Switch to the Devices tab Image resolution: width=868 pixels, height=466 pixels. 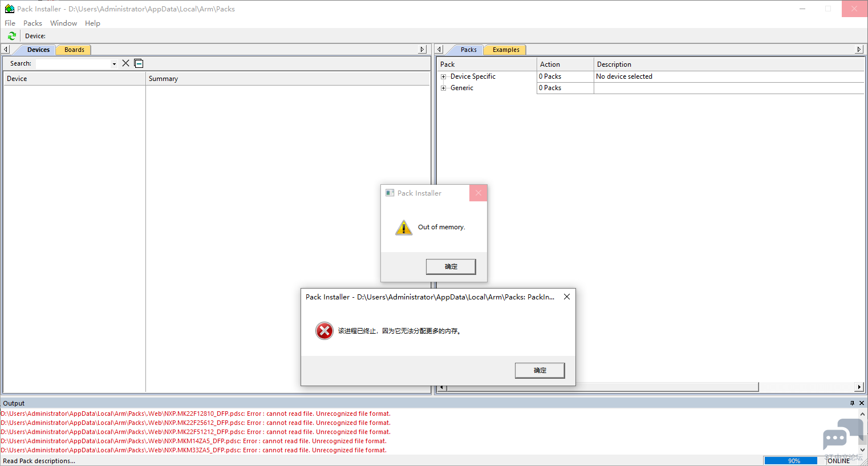[38, 50]
